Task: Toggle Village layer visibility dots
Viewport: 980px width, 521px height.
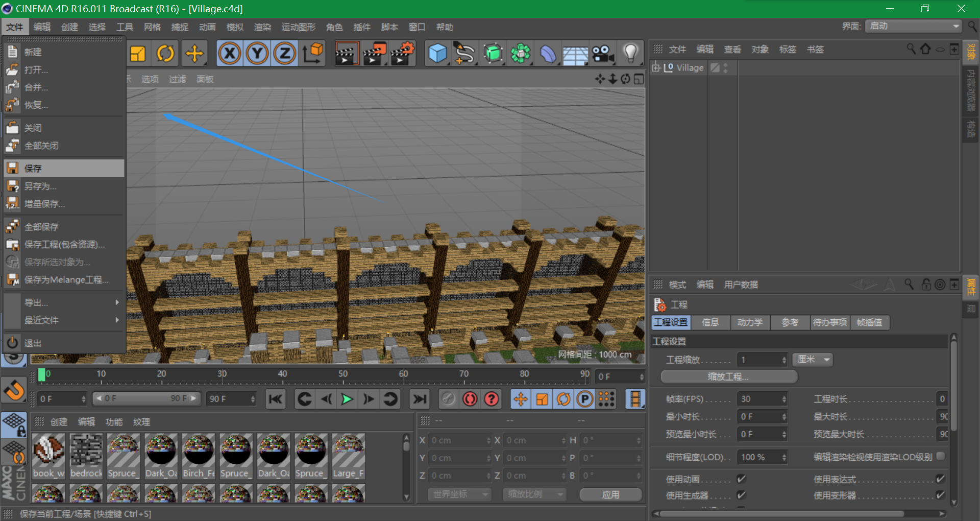Action: point(725,67)
